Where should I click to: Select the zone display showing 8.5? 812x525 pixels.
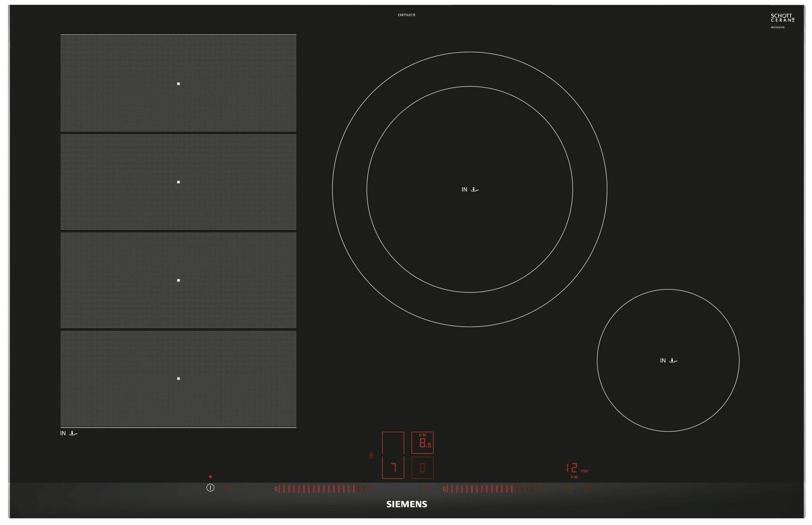[x=422, y=443]
